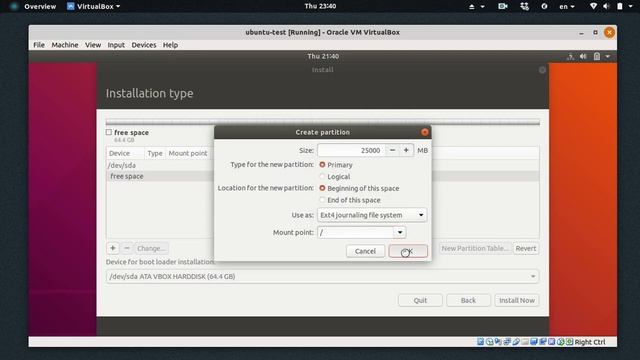The width and height of the screenshot is (640, 360).
Task: Click the guest Ubuntu network icon in its top bar
Action: (x=571, y=57)
